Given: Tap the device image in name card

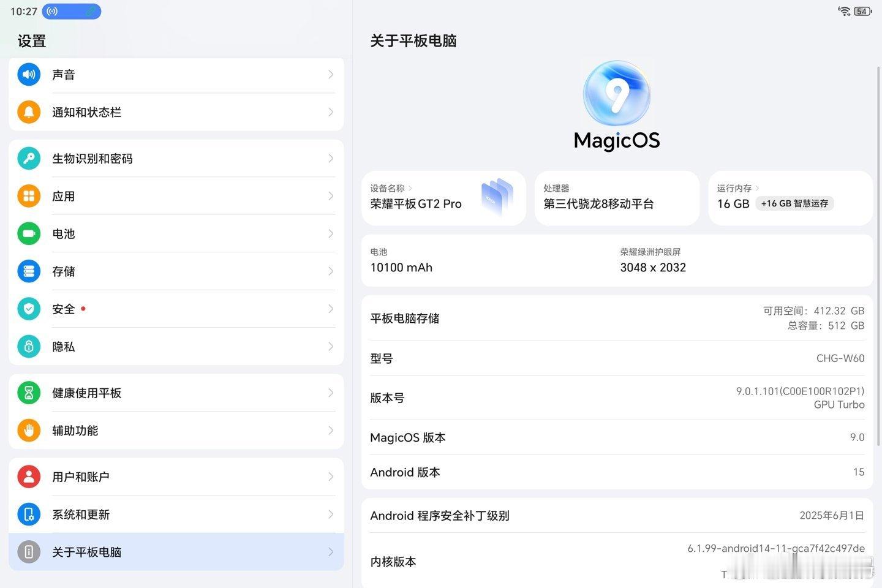Looking at the screenshot, I should 497,197.
